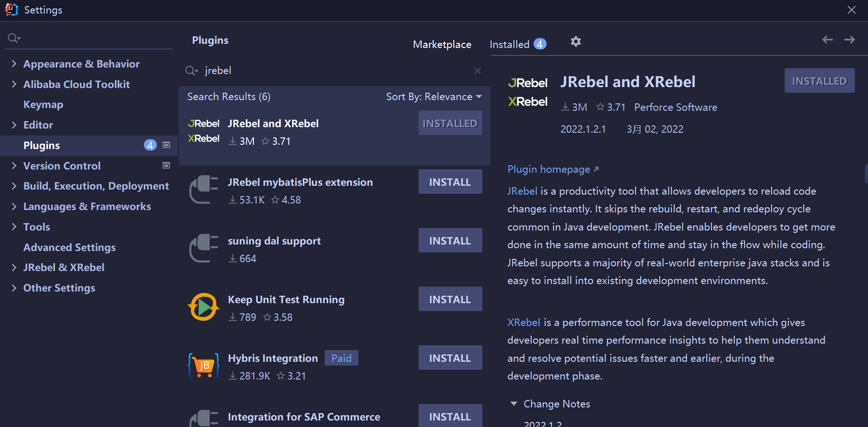Click the JRebel mybatisPlus extension plug icon

[204, 190]
